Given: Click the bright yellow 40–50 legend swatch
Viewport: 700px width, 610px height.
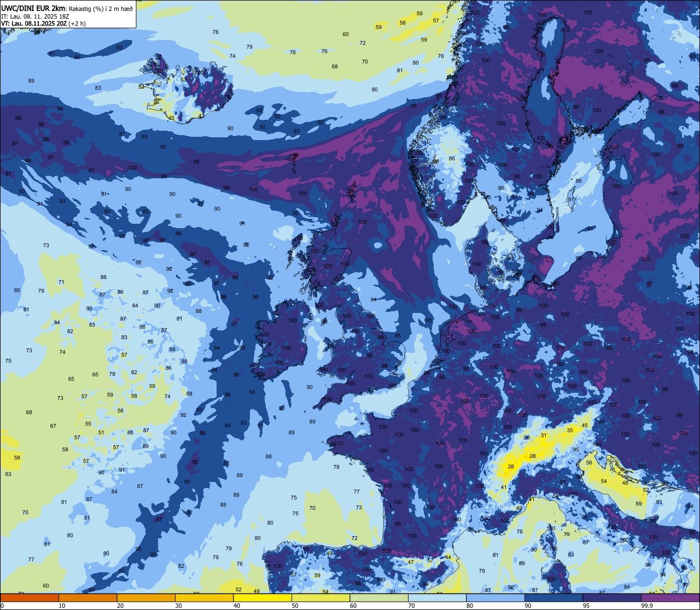Looking at the screenshot, I should tap(262, 597).
